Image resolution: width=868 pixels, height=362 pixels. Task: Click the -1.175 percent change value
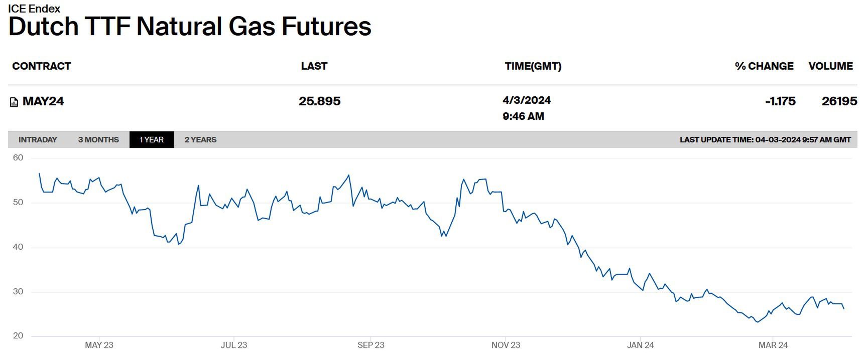coord(780,101)
